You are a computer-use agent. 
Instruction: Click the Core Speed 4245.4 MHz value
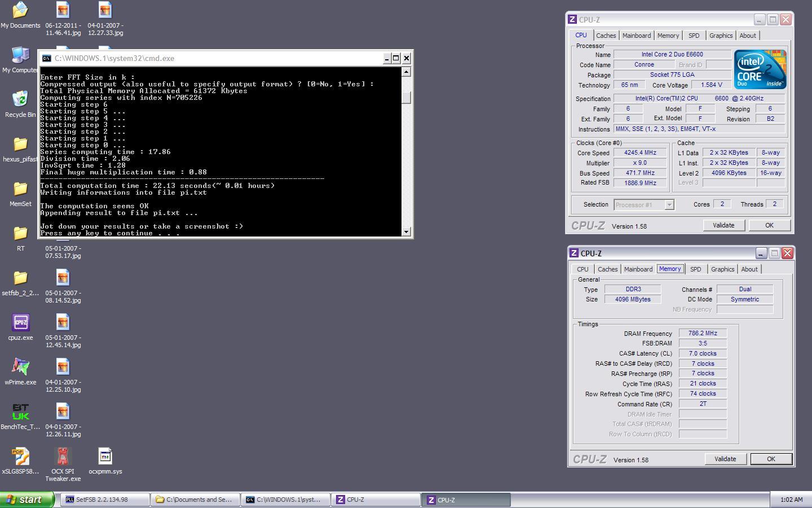click(640, 153)
